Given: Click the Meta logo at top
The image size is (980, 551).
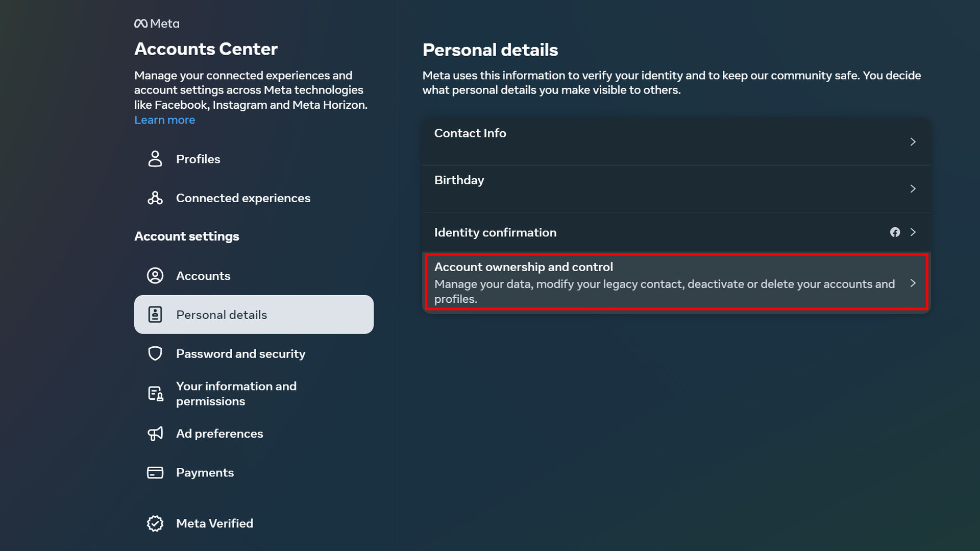Looking at the screenshot, I should pyautogui.click(x=157, y=23).
